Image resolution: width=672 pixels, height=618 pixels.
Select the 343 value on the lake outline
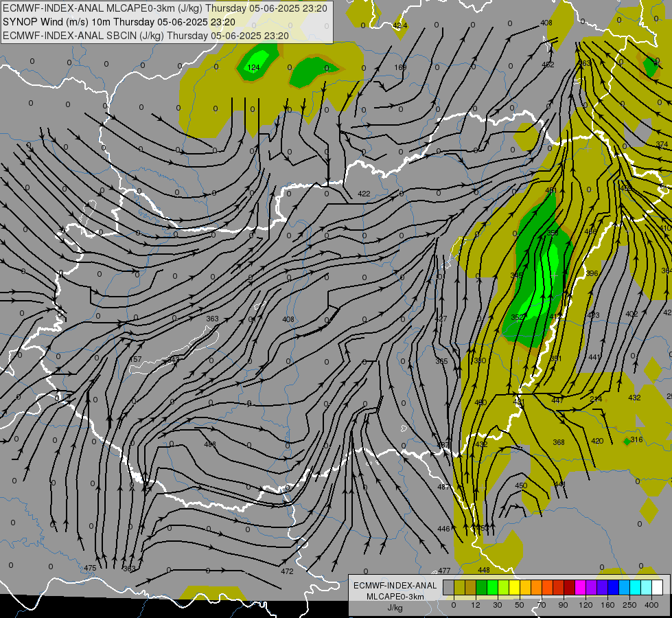click(x=174, y=359)
